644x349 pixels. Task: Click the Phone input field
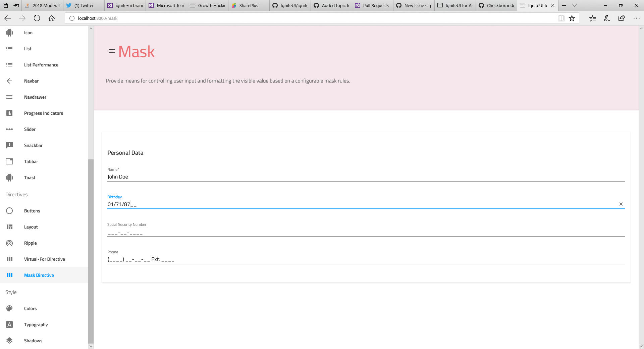point(366,259)
